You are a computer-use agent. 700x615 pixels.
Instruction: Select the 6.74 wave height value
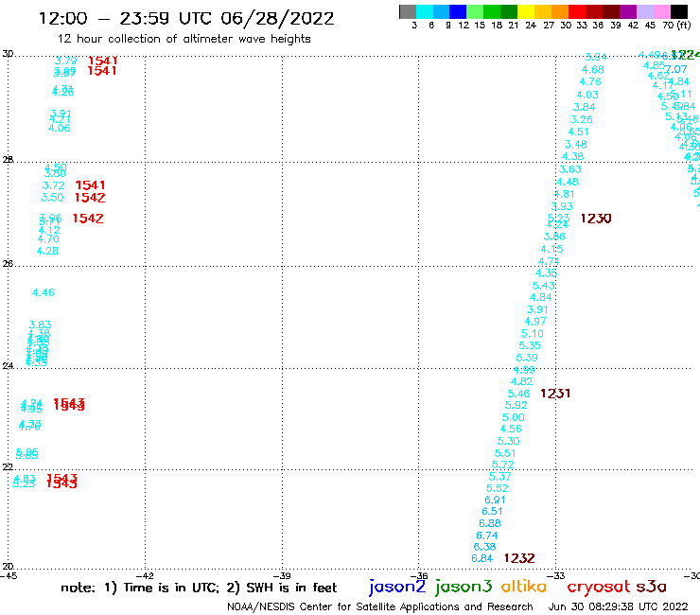click(487, 536)
